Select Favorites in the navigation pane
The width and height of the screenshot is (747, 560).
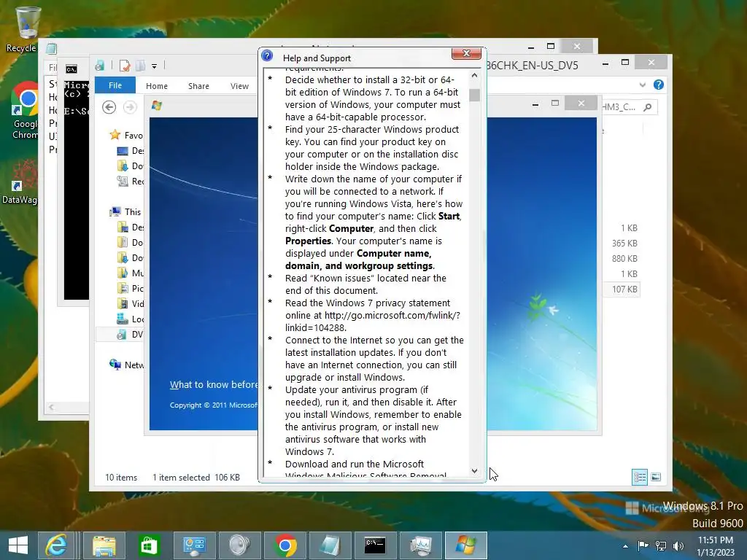[126, 135]
